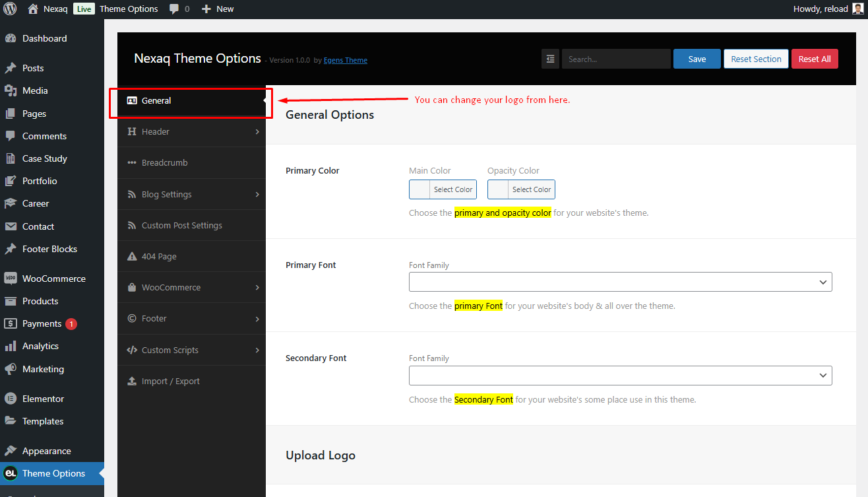Click the red Reset All button
This screenshot has width=868, height=497.
[x=815, y=59]
